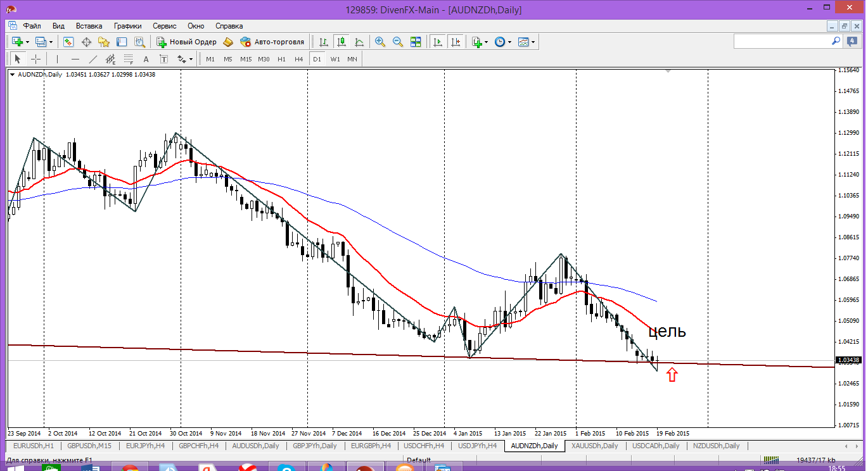Toggle Candlesticks chart mode
868x471 pixels.
tap(341, 42)
